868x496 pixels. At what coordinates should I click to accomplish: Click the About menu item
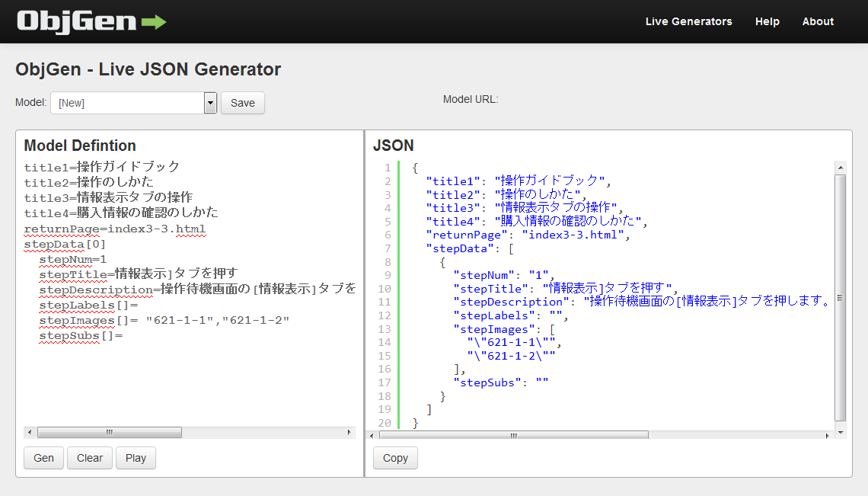point(818,21)
